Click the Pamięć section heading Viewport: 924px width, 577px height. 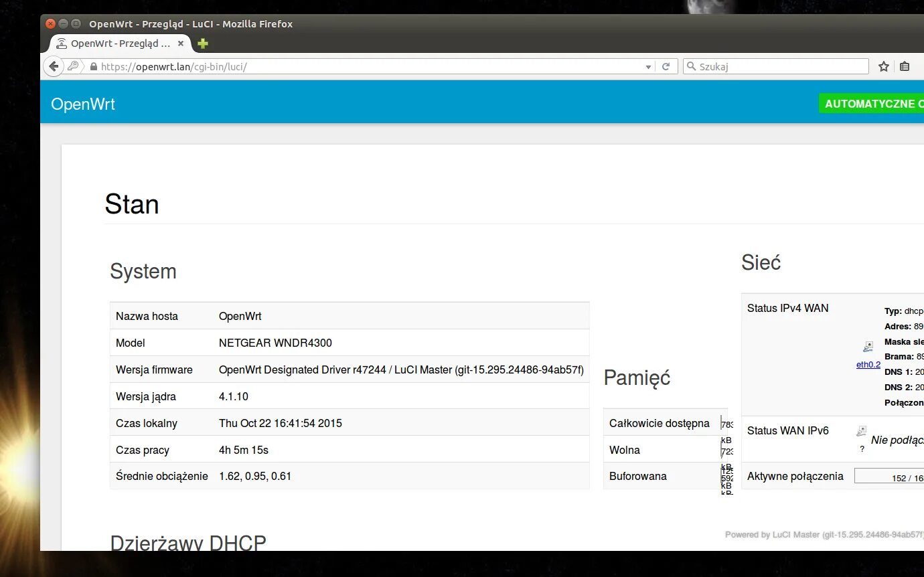click(x=637, y=378)
